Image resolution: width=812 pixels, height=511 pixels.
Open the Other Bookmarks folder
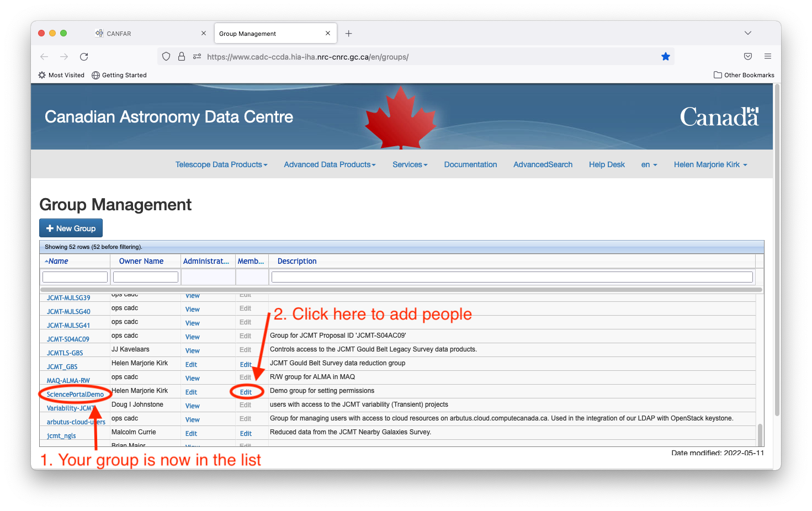(x=744, y=75)
